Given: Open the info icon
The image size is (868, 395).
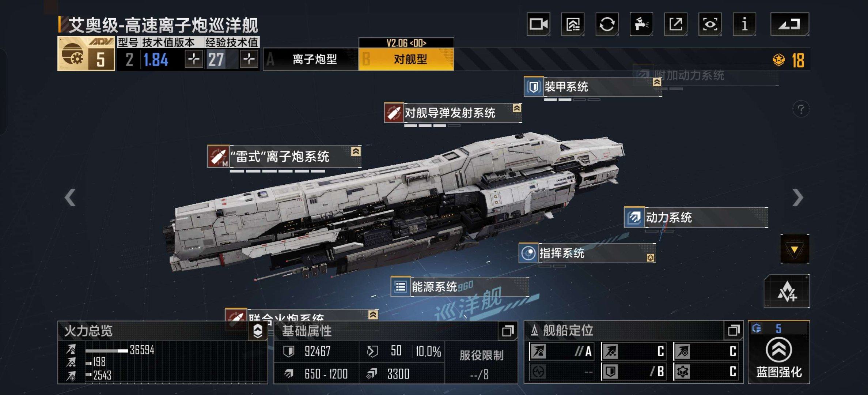Looking at the screenshot, I should [x=744, y=24].
